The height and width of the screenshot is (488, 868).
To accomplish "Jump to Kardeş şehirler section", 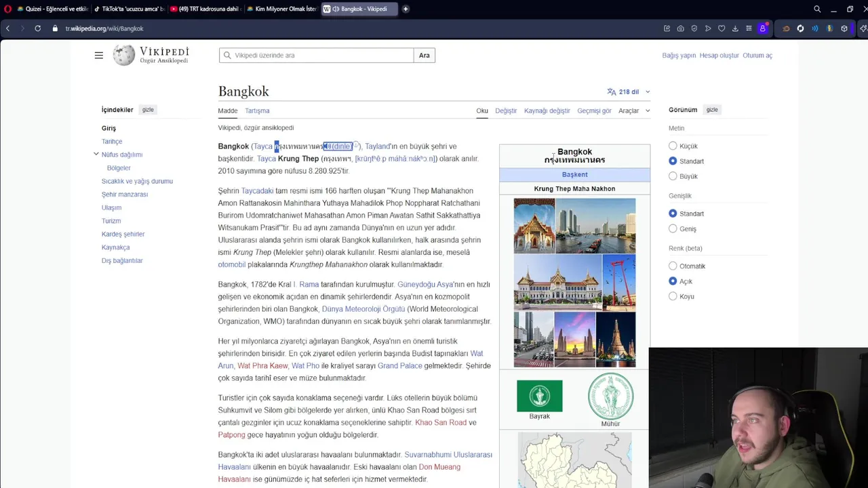I will coord(123,234).
